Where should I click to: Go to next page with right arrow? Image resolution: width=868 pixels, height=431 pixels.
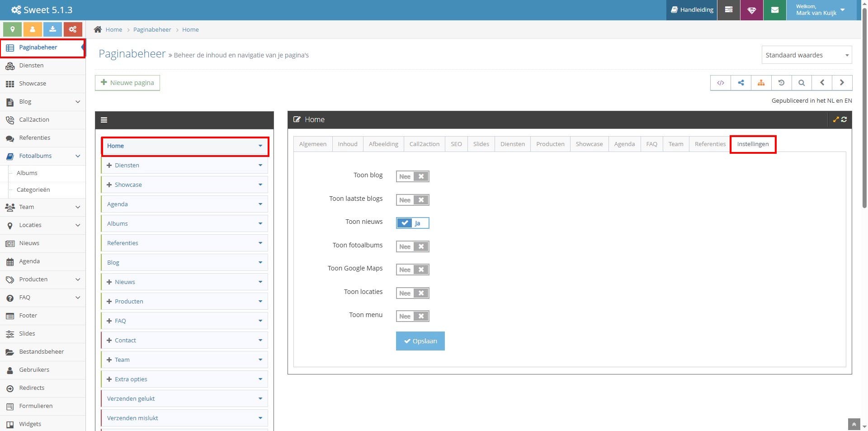[x=842, y=83]
